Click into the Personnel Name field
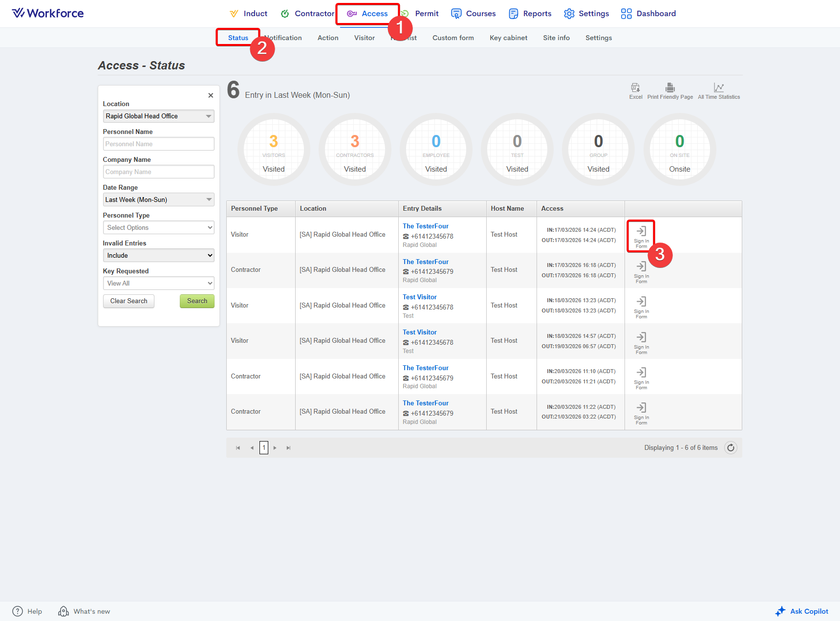This screenshot has width=840, height=621. pyautogui.click(x=158, y=144)
